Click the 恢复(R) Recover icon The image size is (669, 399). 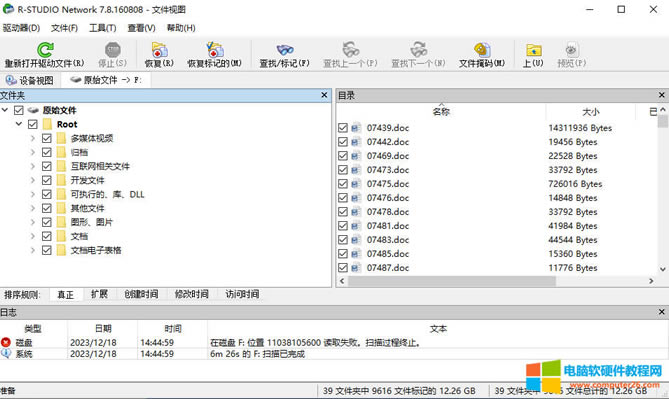[160, 50]
